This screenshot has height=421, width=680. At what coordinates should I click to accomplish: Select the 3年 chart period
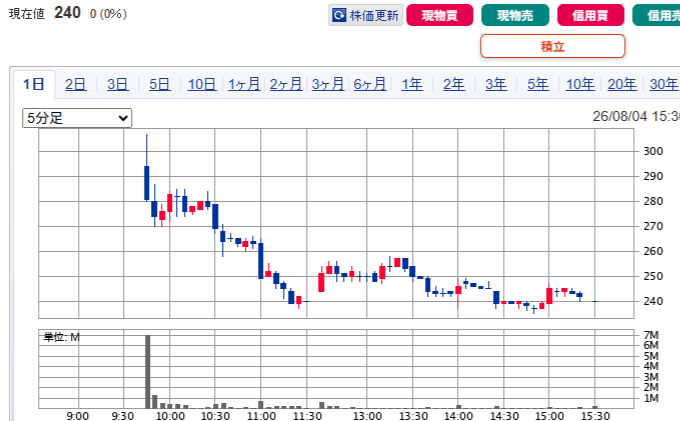(x=496, y=84)
